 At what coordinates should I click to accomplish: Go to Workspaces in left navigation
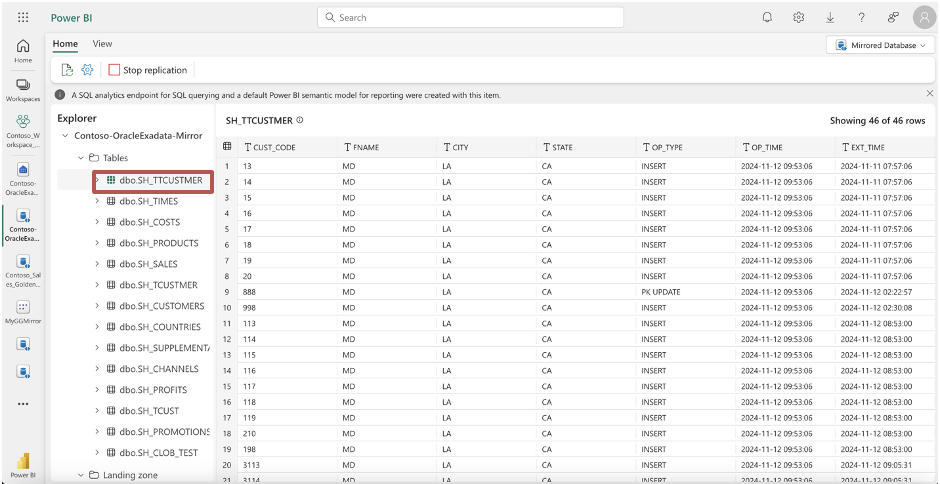23,90
